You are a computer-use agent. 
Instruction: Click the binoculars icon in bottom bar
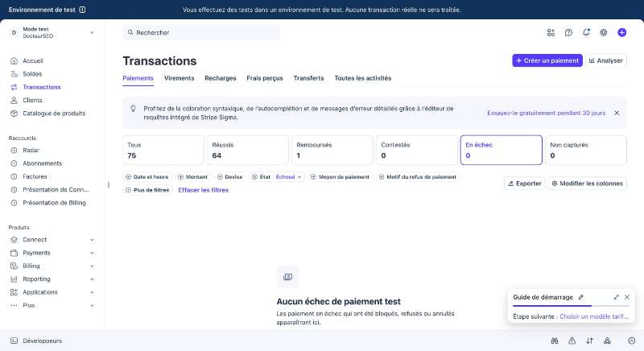[x=555, y=341]
